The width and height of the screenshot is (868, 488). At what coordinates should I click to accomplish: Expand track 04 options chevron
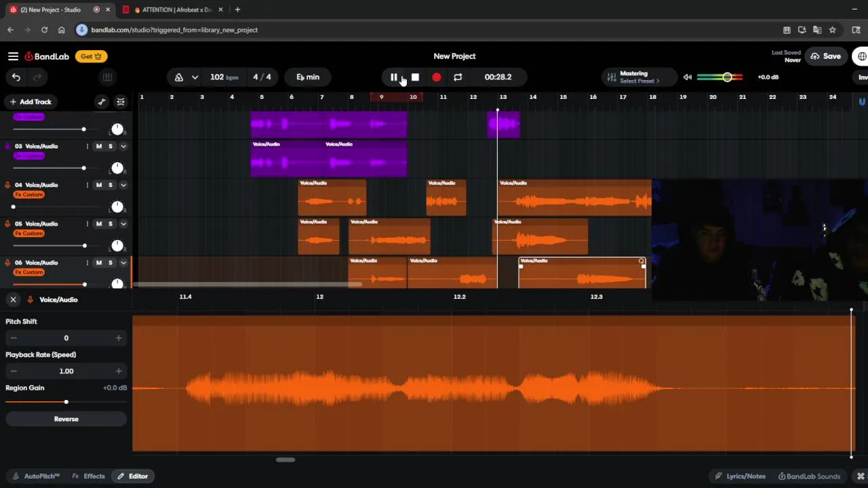[123, 185]
